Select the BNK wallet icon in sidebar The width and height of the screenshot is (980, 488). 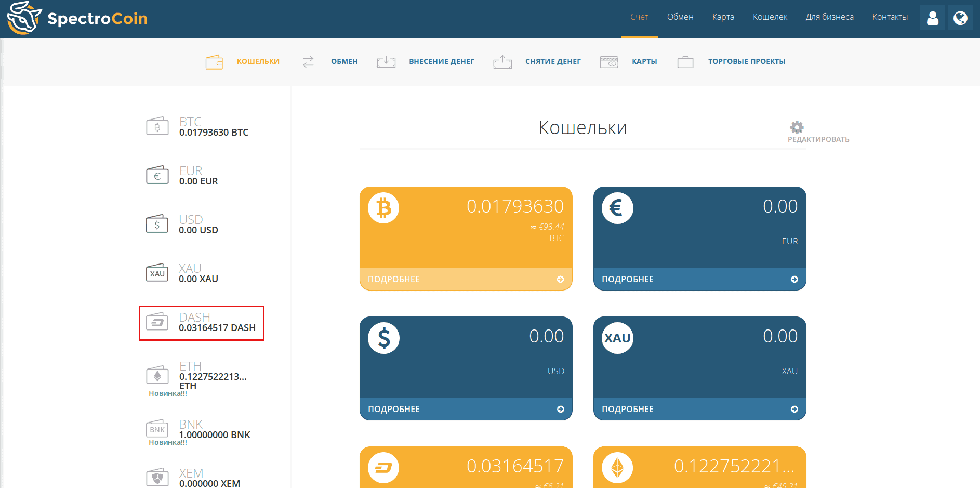157,429
